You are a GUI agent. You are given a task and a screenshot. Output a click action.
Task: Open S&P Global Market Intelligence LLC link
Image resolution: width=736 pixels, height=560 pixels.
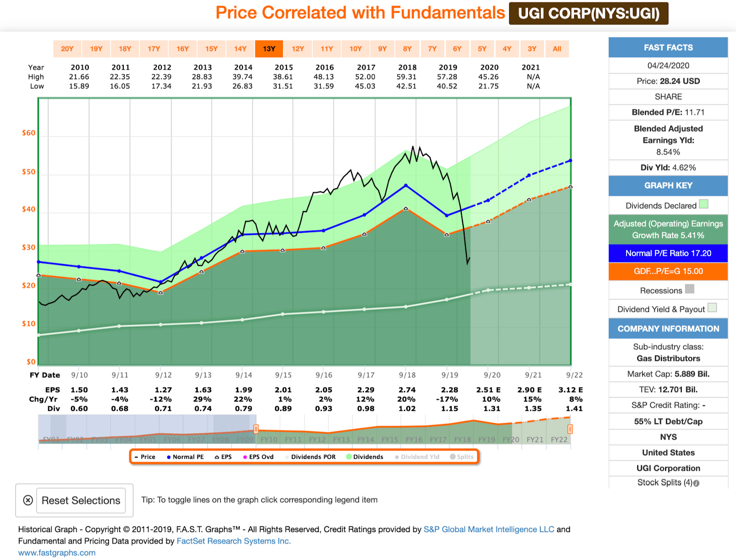(x=489, y=529)
